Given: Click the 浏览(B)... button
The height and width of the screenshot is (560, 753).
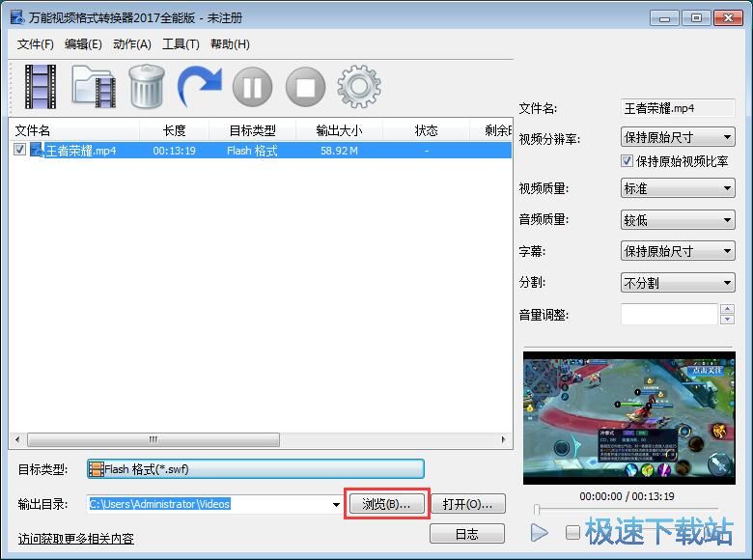Looking at the screenshot, I should pos(386,504).
